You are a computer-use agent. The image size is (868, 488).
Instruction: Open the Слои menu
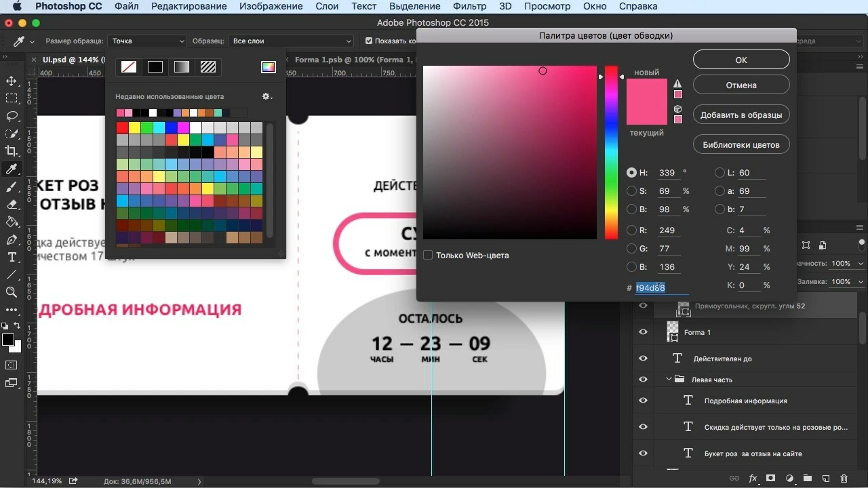327,6
